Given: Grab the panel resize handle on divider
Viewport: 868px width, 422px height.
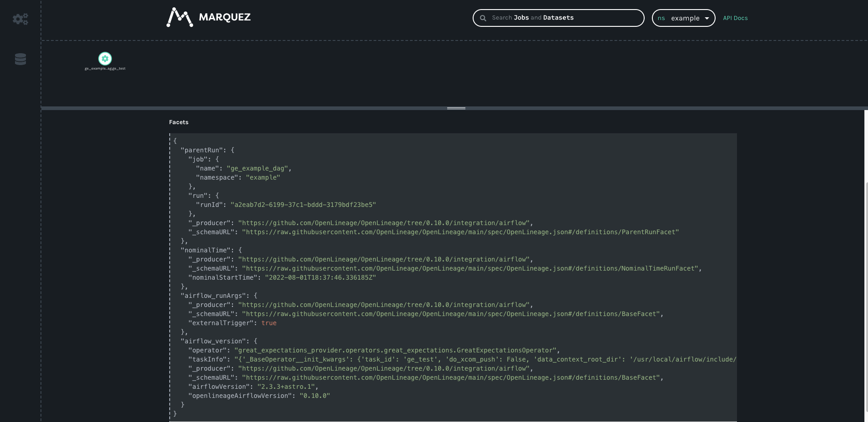Looking at the screenshot, I should pos(456,108).
